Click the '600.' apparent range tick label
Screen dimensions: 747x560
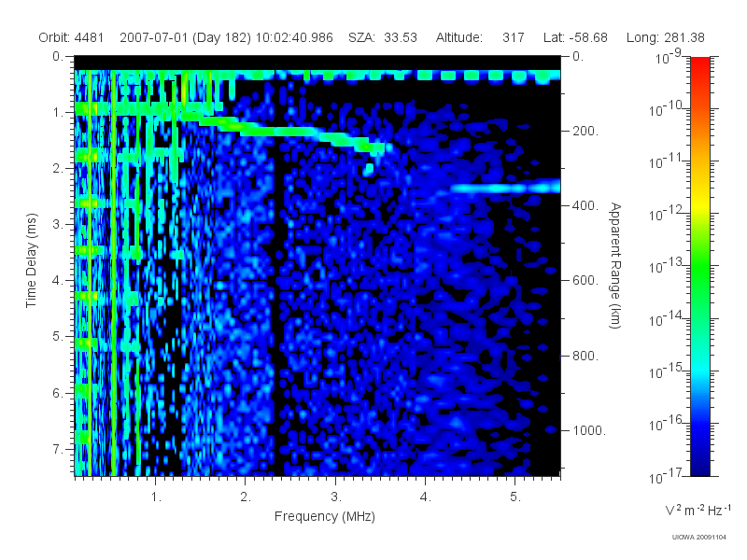point(585,281)
